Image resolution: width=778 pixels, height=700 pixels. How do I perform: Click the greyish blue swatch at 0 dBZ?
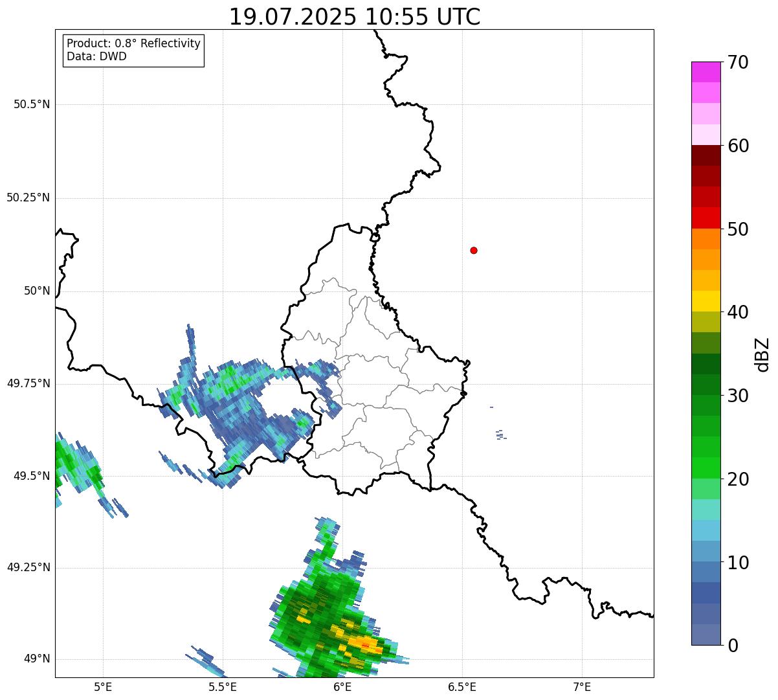click(706, 635)
